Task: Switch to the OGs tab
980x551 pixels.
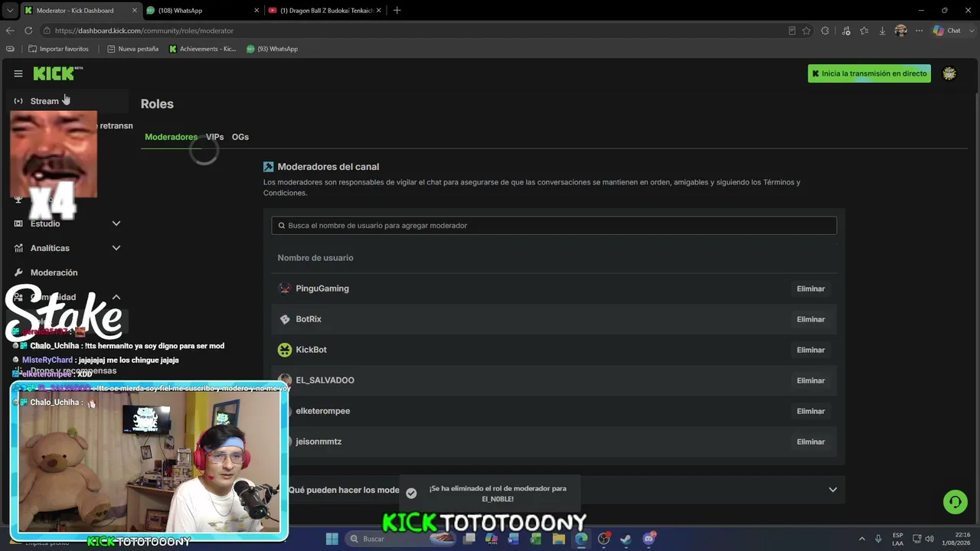Action: pos(240,137)
